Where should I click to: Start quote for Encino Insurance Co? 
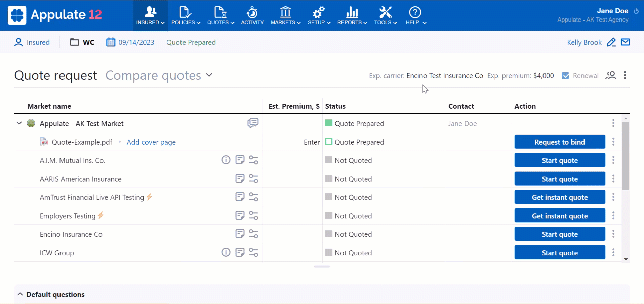pyautogui.click(x=560, y=234)
